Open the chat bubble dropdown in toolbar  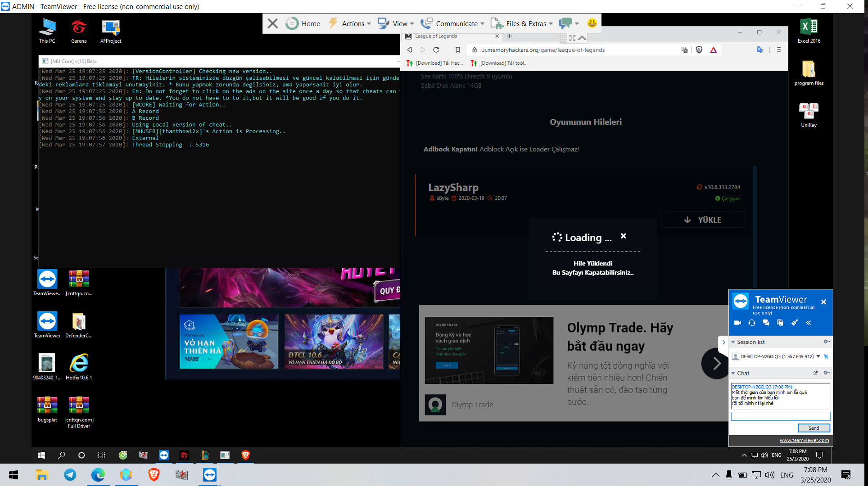(569, 23)
